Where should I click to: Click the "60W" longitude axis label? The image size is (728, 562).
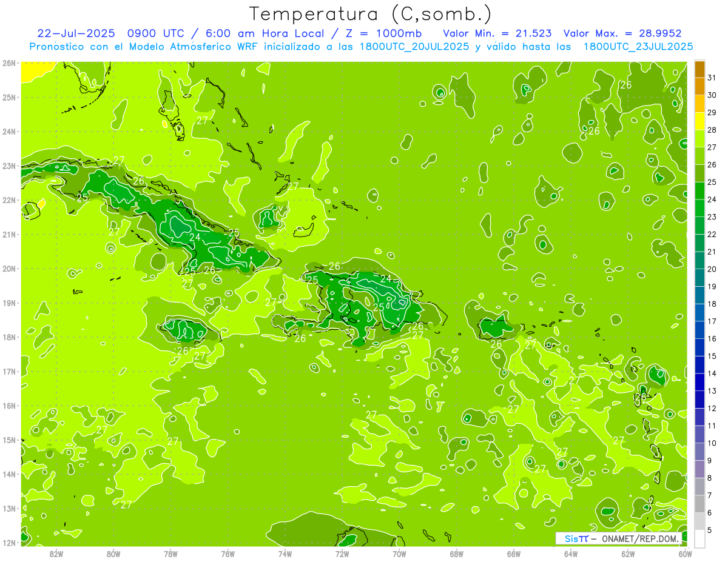pos(685,554)
